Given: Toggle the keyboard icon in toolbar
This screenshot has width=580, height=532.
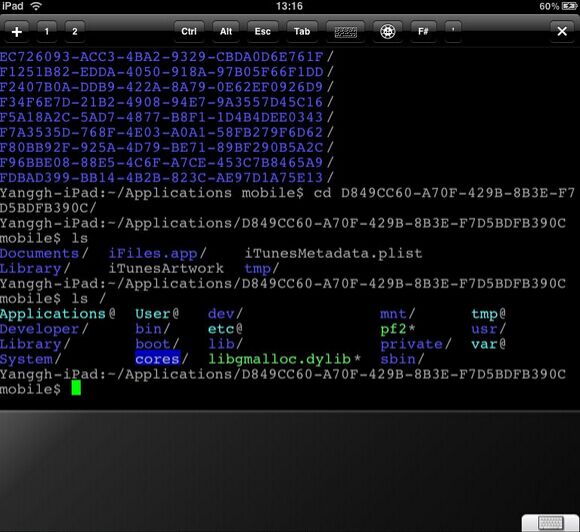Looking at the screenshot, I should coord(345,32).
